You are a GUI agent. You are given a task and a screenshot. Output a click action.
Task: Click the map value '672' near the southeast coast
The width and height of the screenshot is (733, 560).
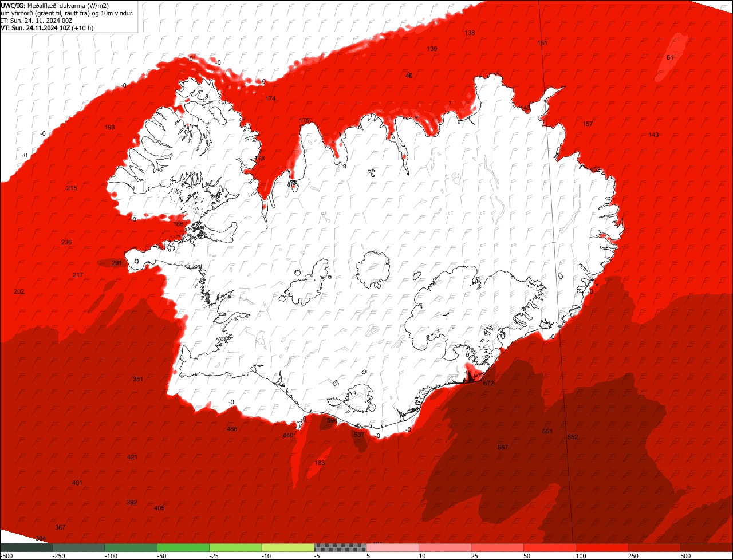point(488,383)
